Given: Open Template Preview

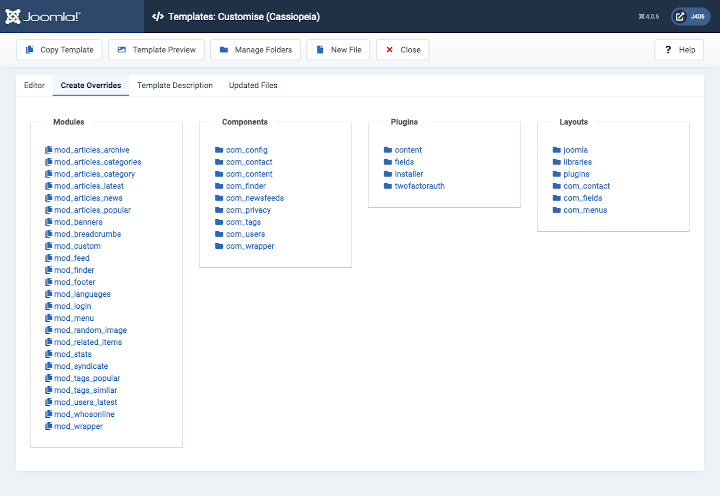Looking at the screenshot, I should pos(156,50).
